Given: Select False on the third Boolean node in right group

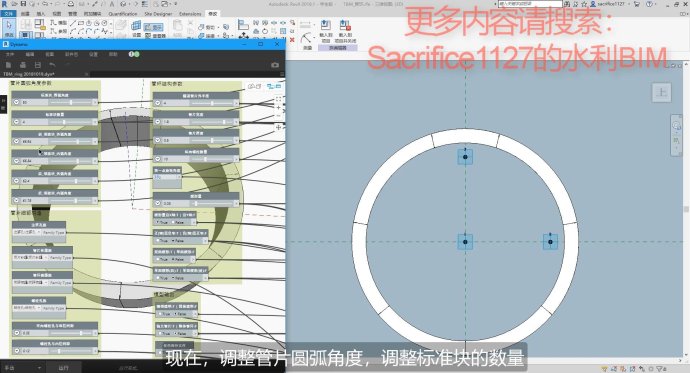Looking at the screenshot, I should coord(178,260).
